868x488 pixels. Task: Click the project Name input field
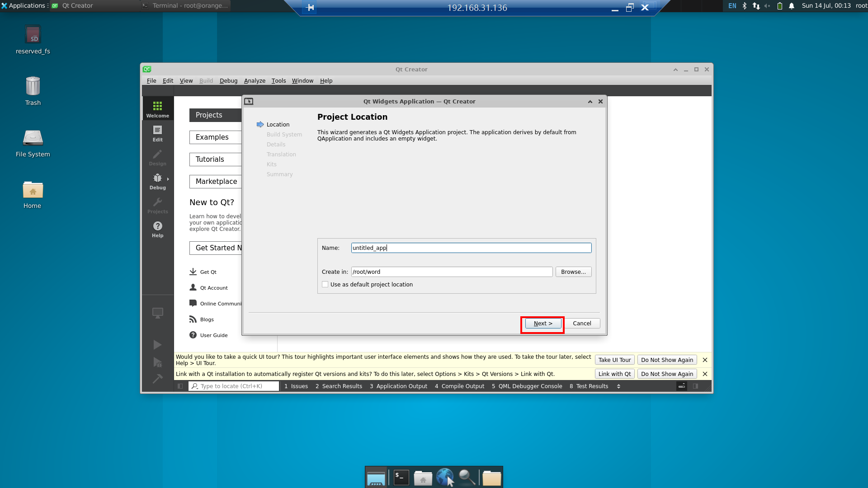(x=471, y=248)
